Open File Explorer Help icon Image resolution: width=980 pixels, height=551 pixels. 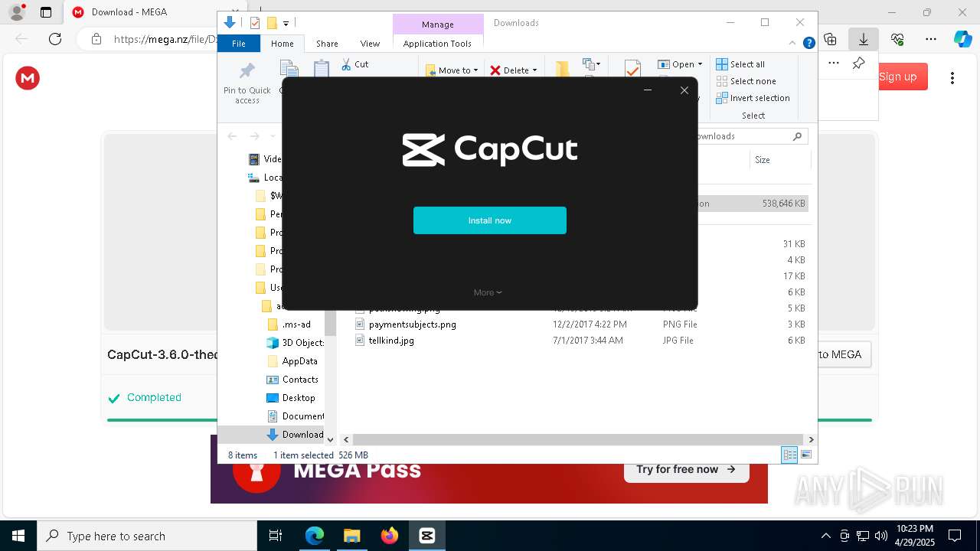pos(808,44)
